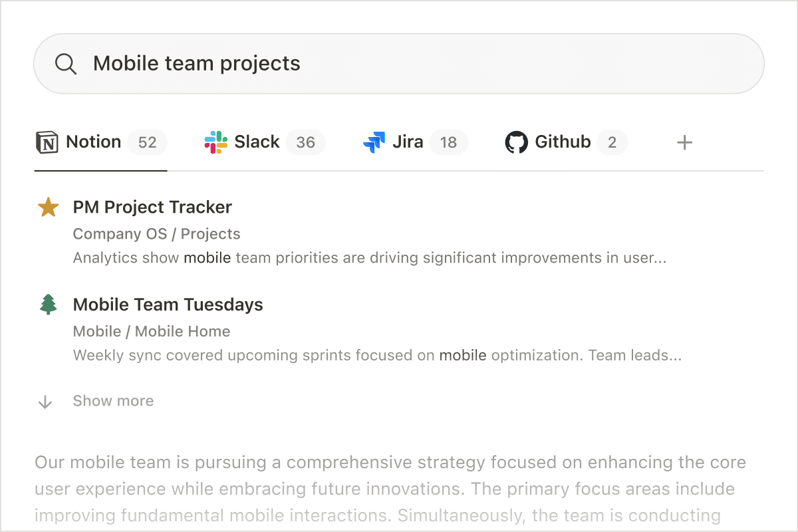
Task: Open the Github results tab
Action: pos(563,142)
